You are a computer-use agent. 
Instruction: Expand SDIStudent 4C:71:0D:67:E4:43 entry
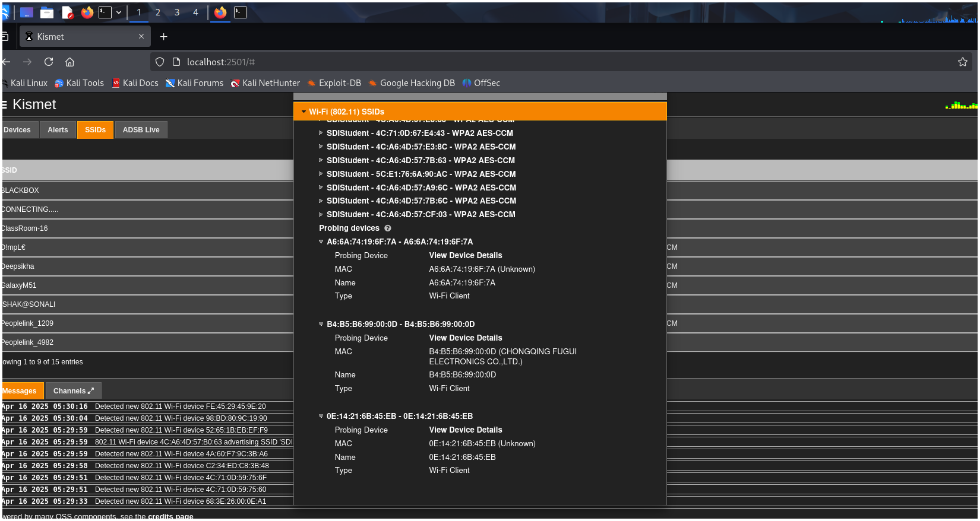[419, 134]
